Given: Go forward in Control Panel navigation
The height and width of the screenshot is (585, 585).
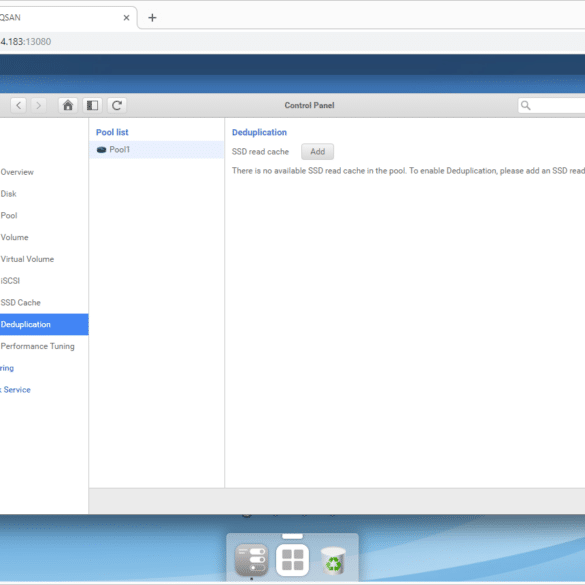Looking at the screenshot, I should point(38,106).
